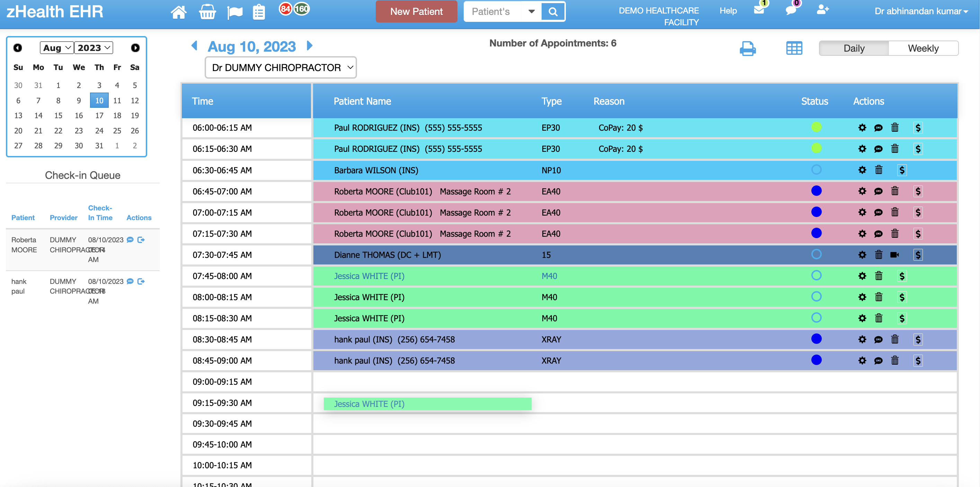This screenshot has width=980, height=487.
Task: Open settings gear for 07:45 Jessica WHITE
Action: 862,276
